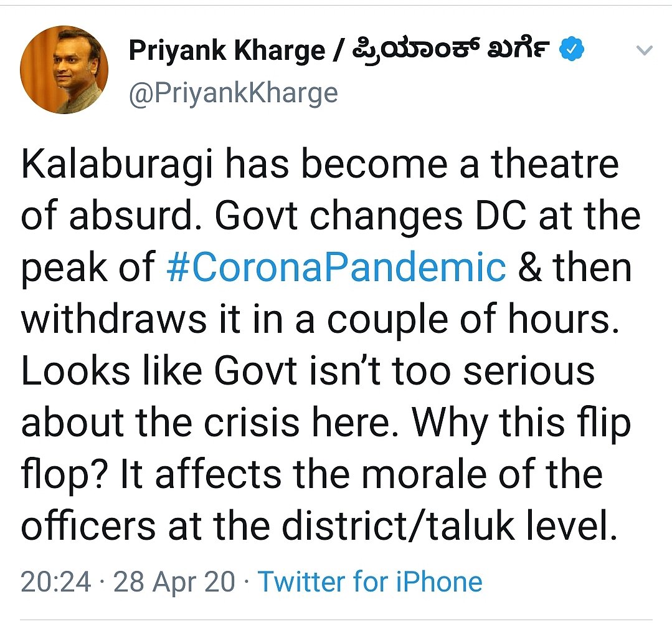Click the blue verified badge icon
The height and width of the screenshot is (632, 672).
pos(572,49)
